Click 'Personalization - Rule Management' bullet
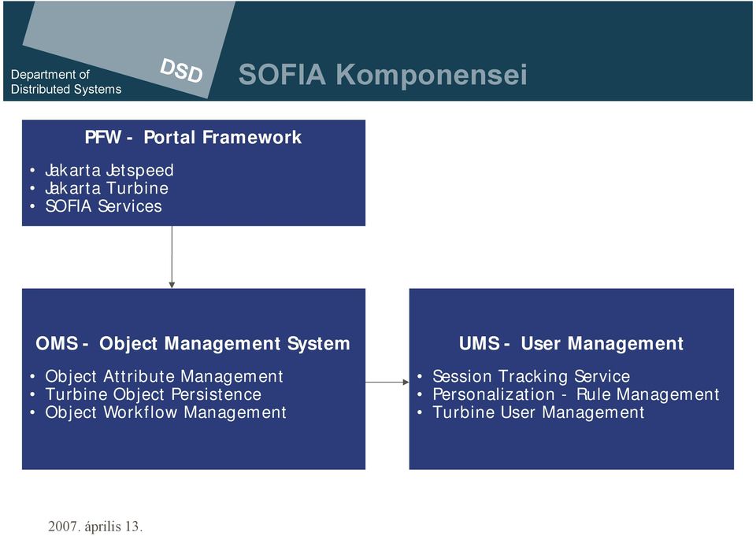Viewport: 756px width, 536px height. (576, 394)
